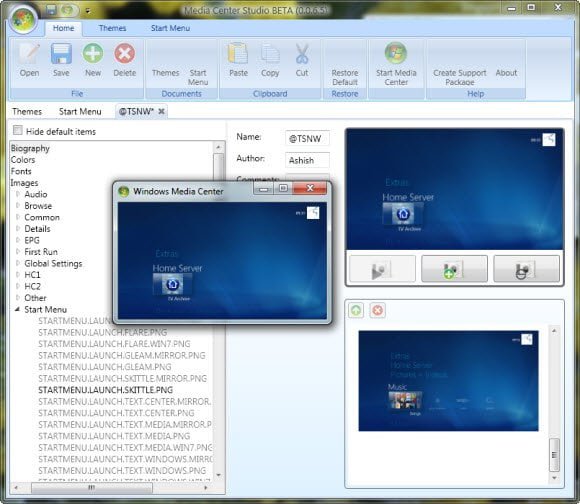Select STARTMENU.LAUNCH.TEXT.CENTER.PNG item
The width and height of the screenshot is (580, 504).
(x=116, y=413)
